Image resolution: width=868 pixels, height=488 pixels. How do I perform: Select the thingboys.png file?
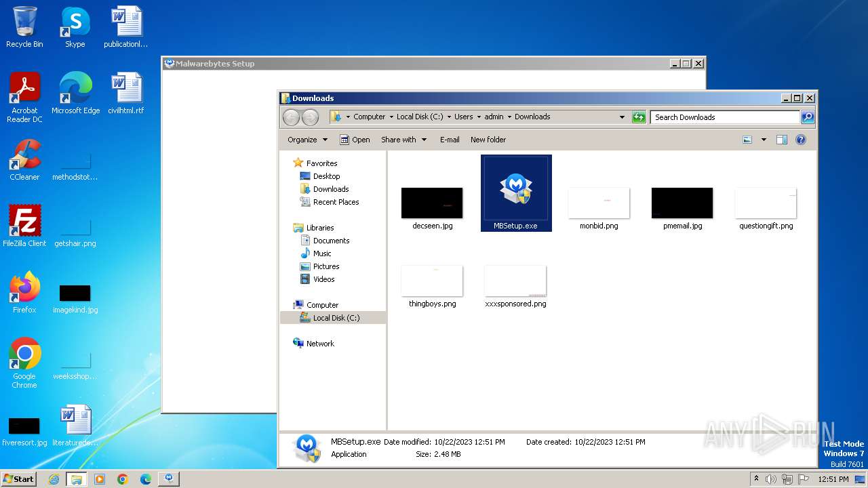[x=432, y=287]
